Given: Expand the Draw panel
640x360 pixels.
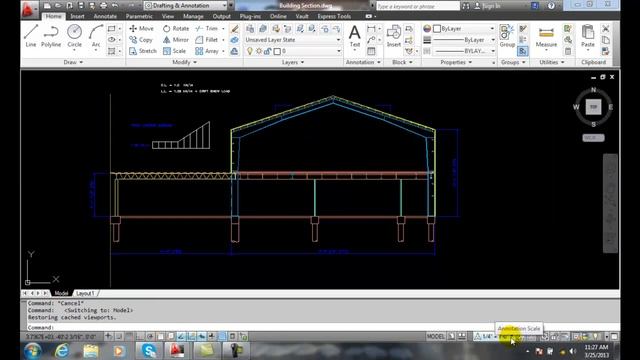Looking at the screenshot, I should coord(73,62).
